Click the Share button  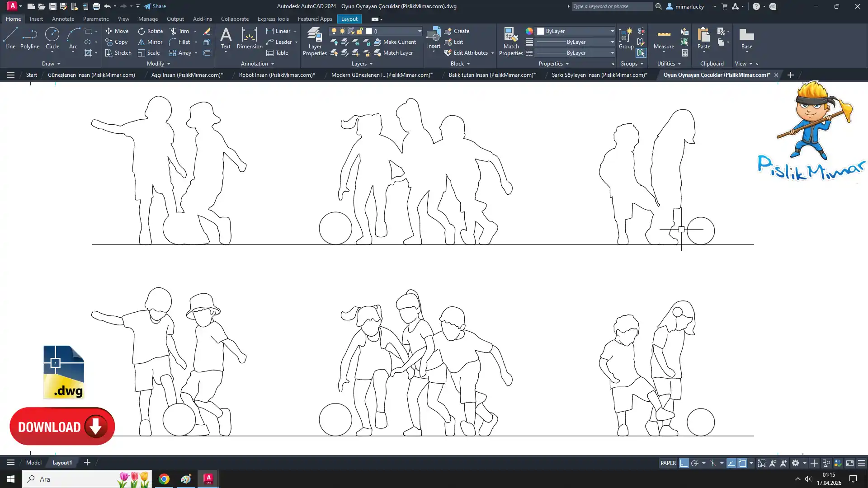[155, 6]
